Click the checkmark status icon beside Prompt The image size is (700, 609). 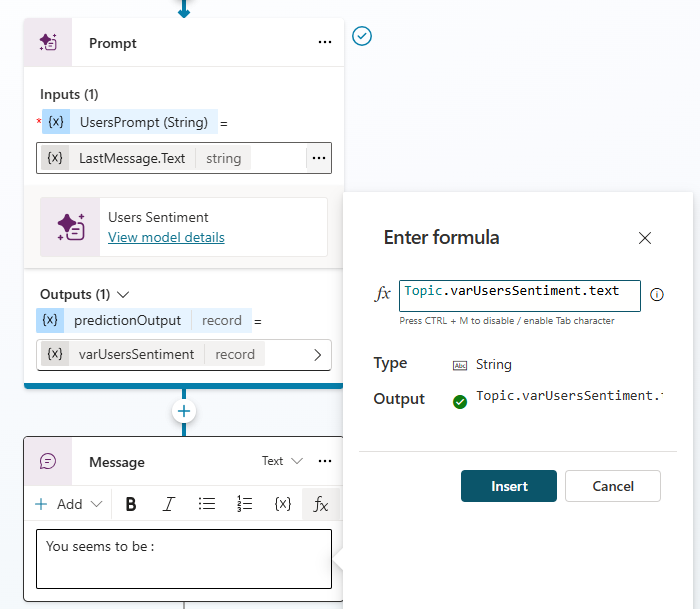click(362, 36)
